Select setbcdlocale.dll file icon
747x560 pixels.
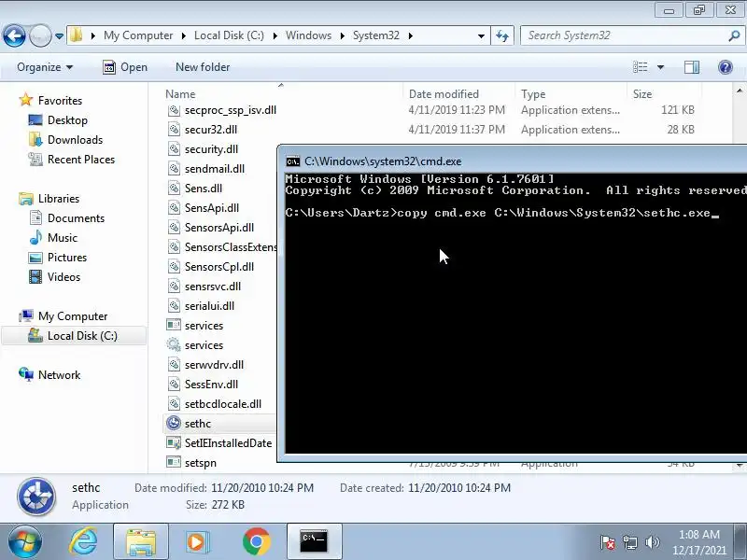tap(174, 404)
